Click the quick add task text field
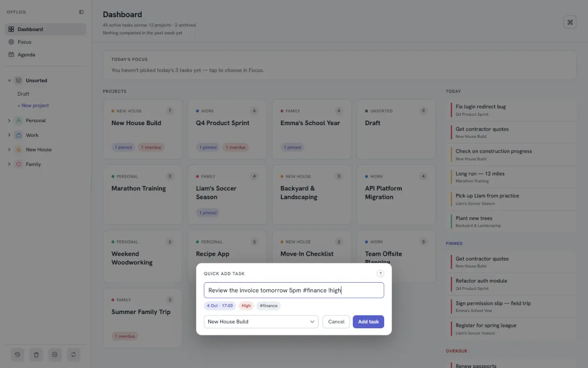 point(294,290)
